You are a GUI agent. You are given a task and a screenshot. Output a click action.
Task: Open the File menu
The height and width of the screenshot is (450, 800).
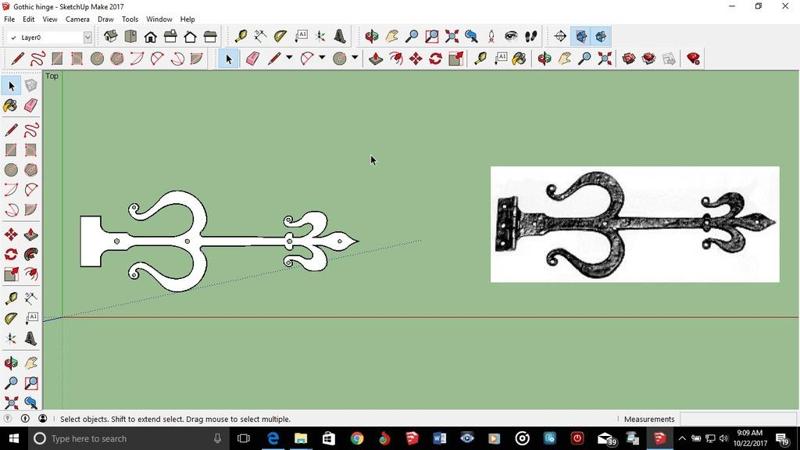[9, 19]
